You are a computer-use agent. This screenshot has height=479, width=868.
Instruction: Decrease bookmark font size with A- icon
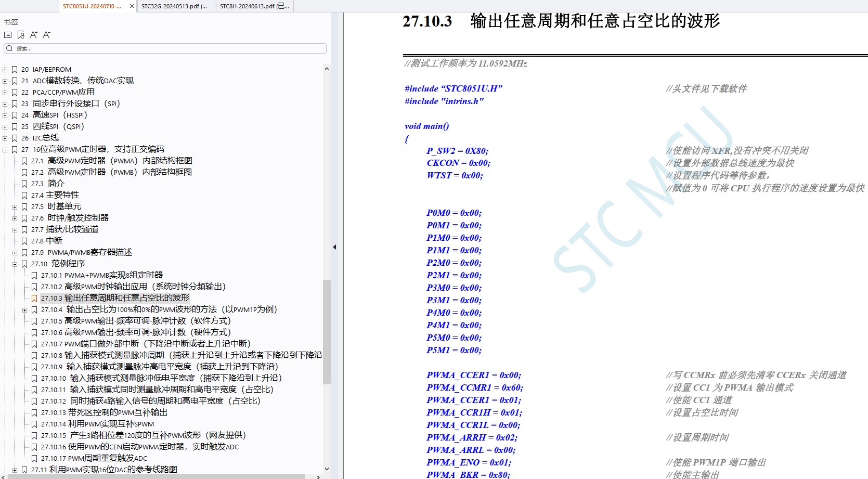pos(46,35)
